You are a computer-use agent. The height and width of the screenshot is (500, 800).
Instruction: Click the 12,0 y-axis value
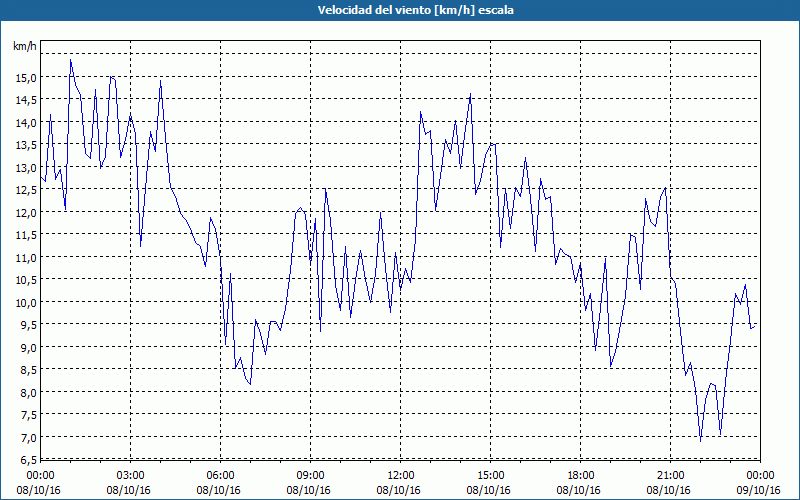coord(26,212)
